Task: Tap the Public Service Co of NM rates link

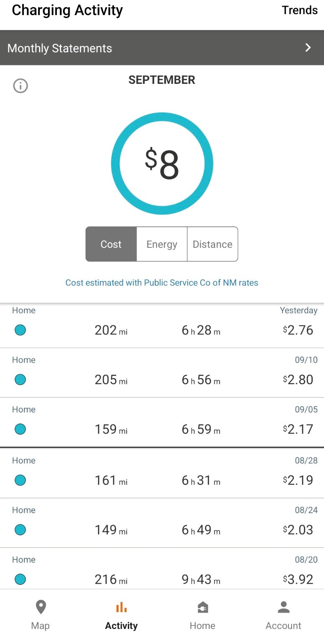Action: point(162,283)
